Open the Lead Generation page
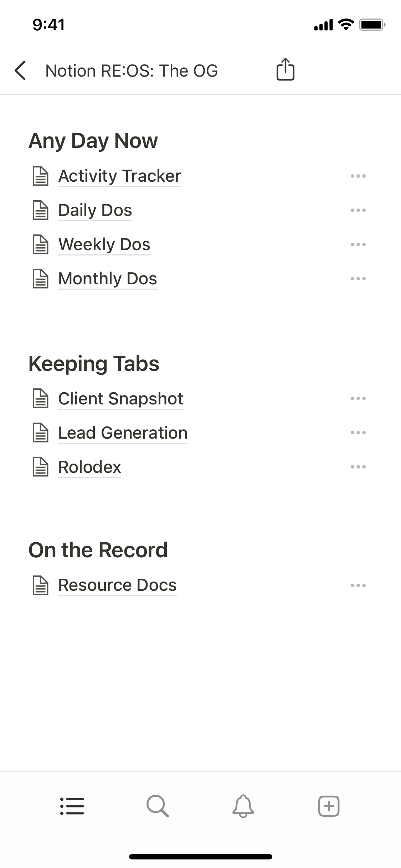Screen dimensions: 401x868 [123, 433]
